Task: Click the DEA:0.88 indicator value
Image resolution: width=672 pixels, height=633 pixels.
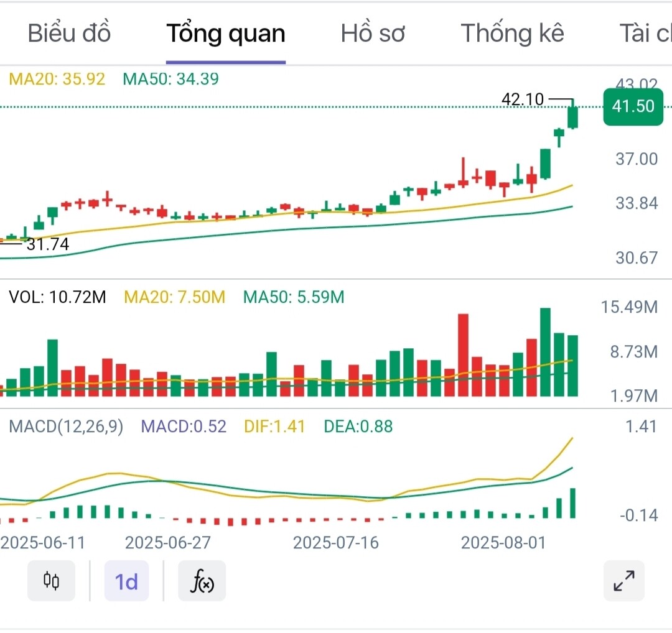Action: click(358, 427)
